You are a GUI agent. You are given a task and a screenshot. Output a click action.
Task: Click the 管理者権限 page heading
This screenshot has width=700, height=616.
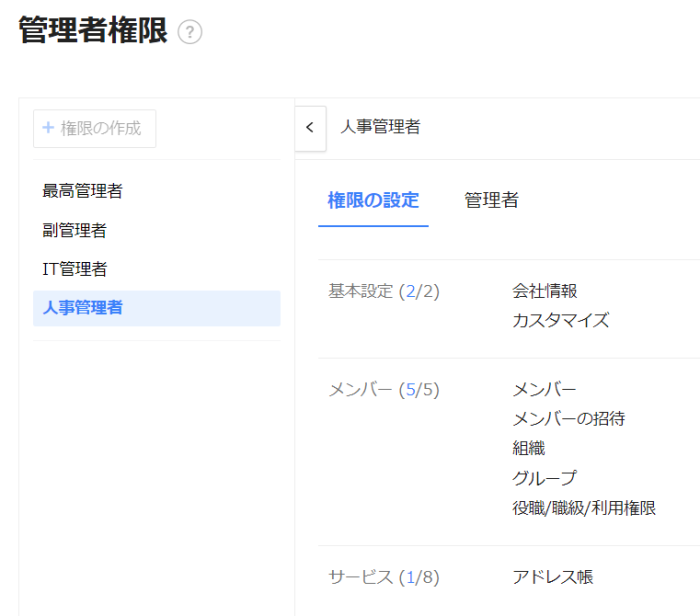point(93,30)
